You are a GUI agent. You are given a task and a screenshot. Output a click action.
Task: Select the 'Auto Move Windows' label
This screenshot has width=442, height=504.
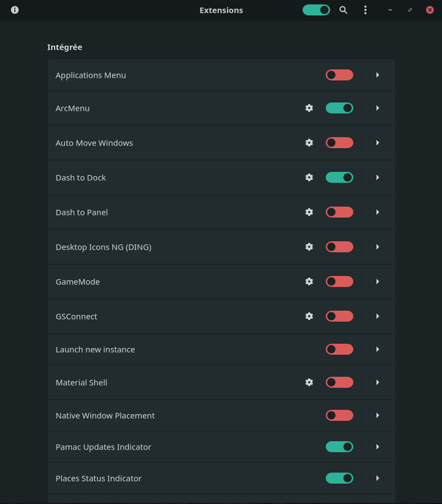point(94,143)
